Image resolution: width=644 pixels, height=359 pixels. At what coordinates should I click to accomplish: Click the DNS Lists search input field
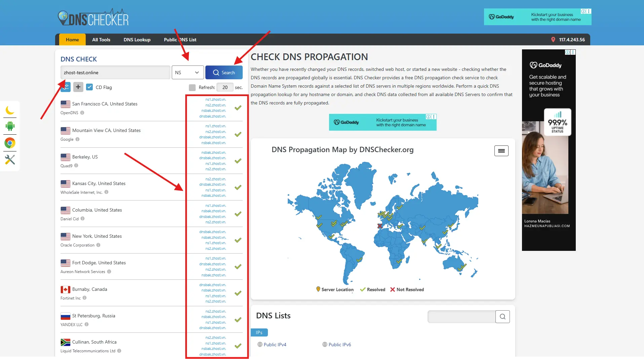coord(461,316)
